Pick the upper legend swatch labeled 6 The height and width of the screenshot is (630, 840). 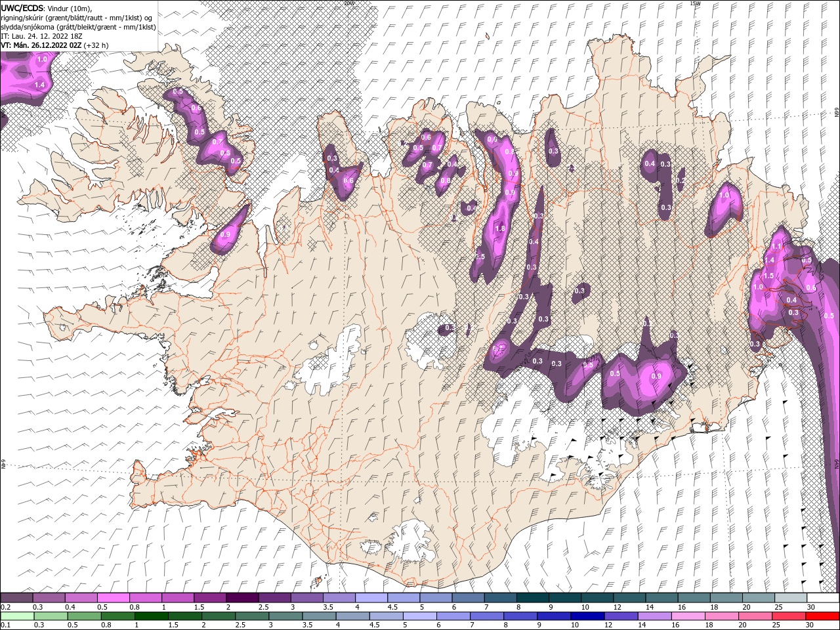467,598
